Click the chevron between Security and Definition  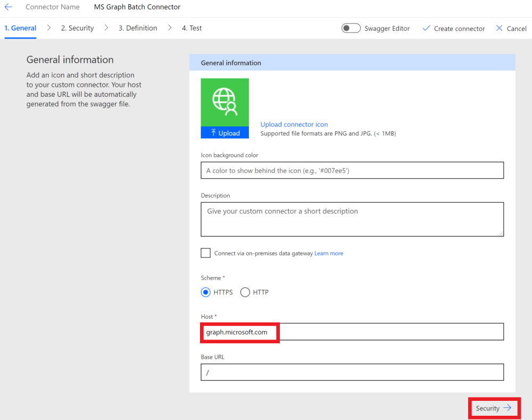(x=106, y=28)
